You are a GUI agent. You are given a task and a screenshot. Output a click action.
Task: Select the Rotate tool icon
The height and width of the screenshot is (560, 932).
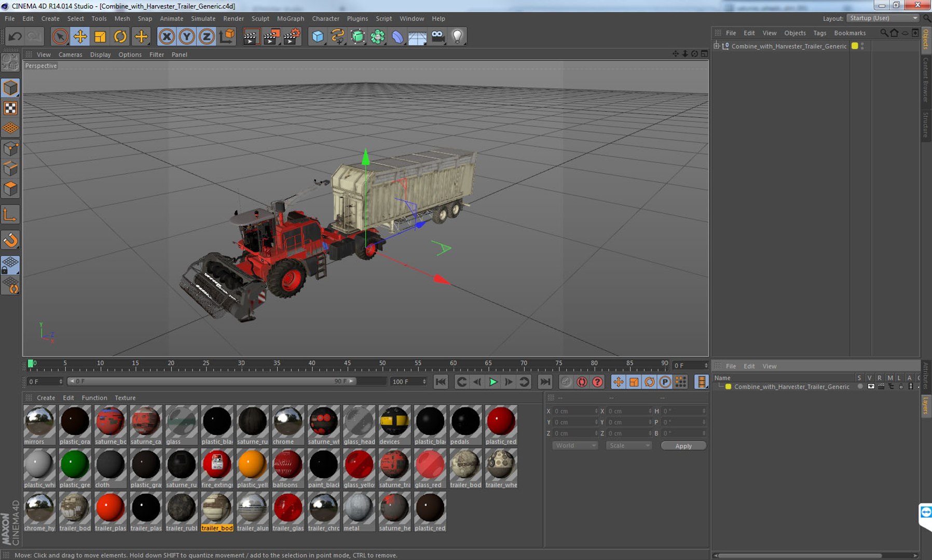click(x=120, y=36)
